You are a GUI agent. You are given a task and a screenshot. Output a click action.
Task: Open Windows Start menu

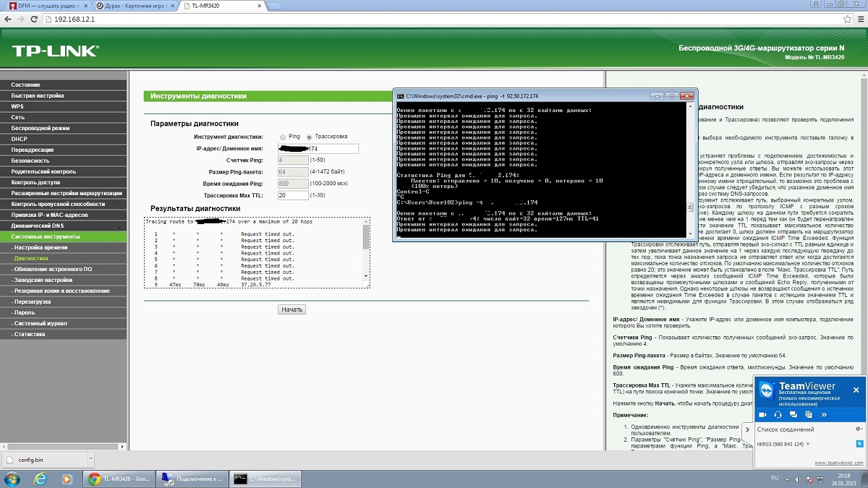[12, 479]
